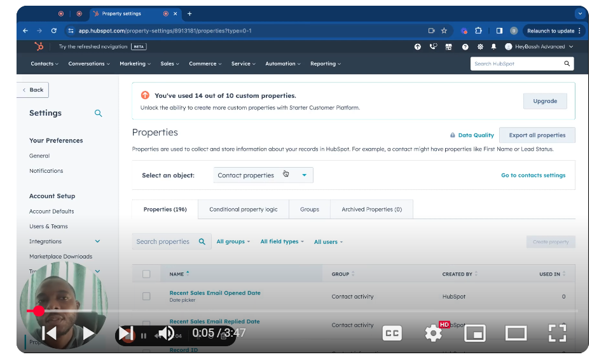Open the All groups filter
The width and height of the screenshot is (592, 364).
(233, 241)
